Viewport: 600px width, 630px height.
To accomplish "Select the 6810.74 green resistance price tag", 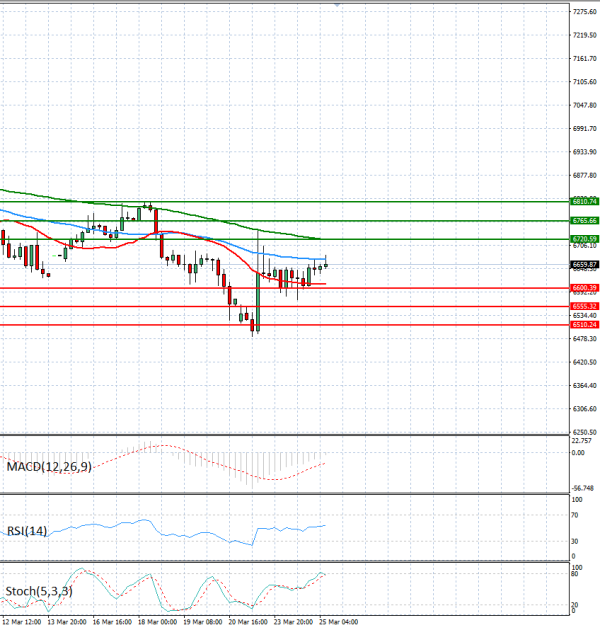I will (584, 202).
